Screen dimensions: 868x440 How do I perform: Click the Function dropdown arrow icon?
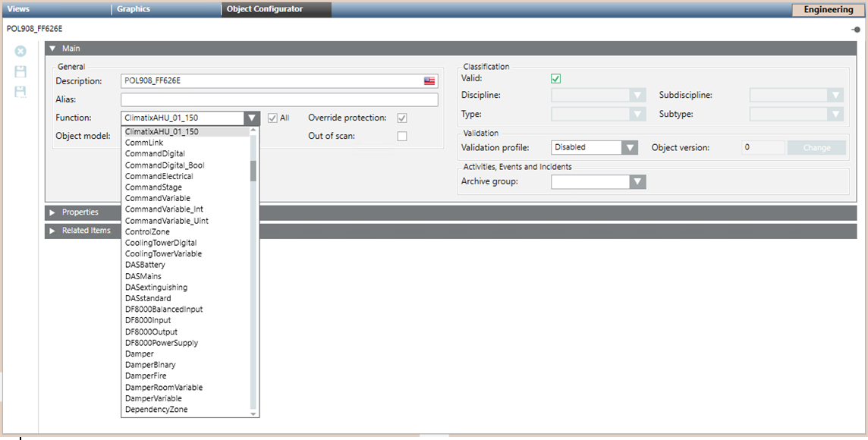click(x=252, y=118)
